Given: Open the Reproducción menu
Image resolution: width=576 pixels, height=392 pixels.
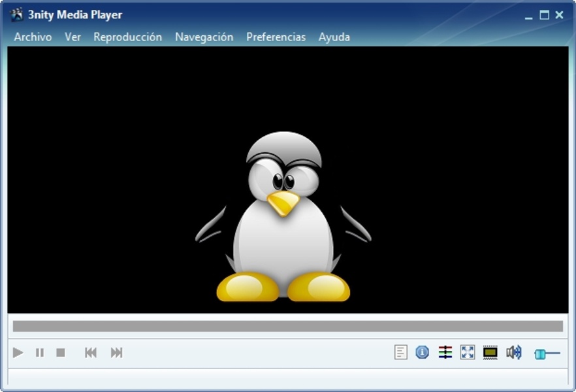Looking at the screenshot, I should [x=128, y=37].
